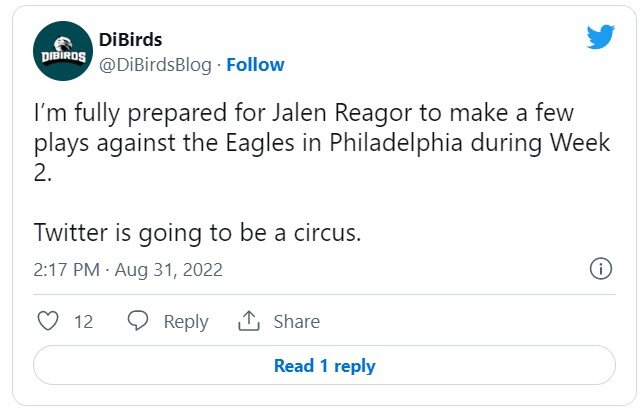Visit the @DiBirdsBlog handle link

tap(155, 64)
